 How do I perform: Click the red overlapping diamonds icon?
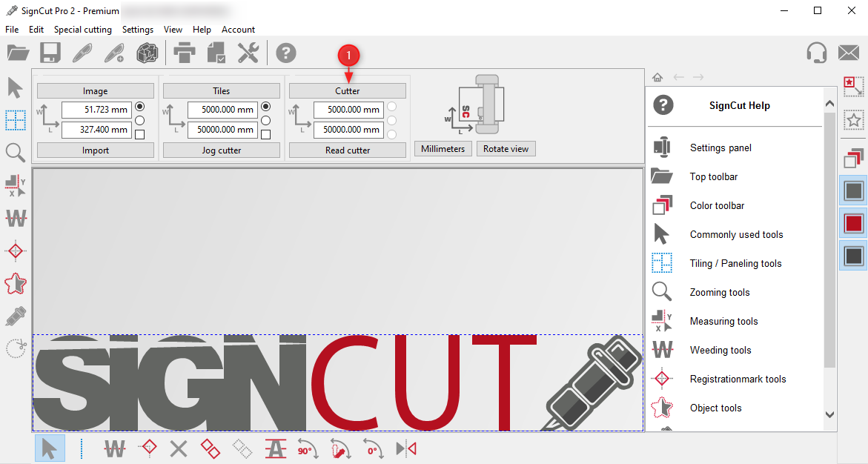tap(211, 448)
